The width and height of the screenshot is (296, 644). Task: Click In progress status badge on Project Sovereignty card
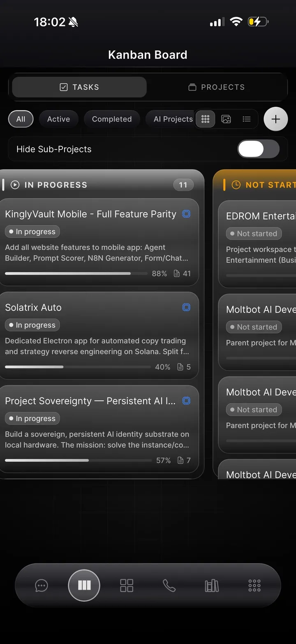32,418
